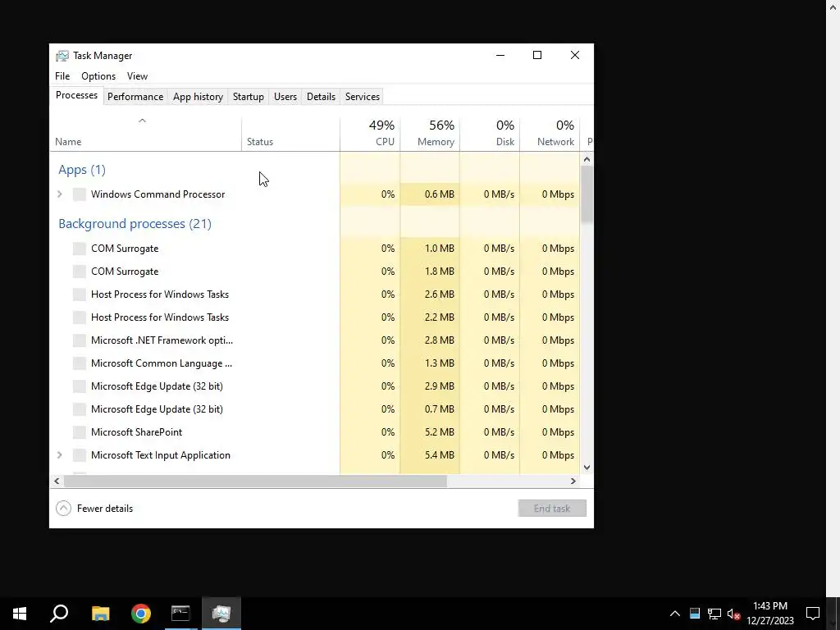Switch to the Services tab
840x630 pixels.
pyautogui.click(x=362, y=97)
